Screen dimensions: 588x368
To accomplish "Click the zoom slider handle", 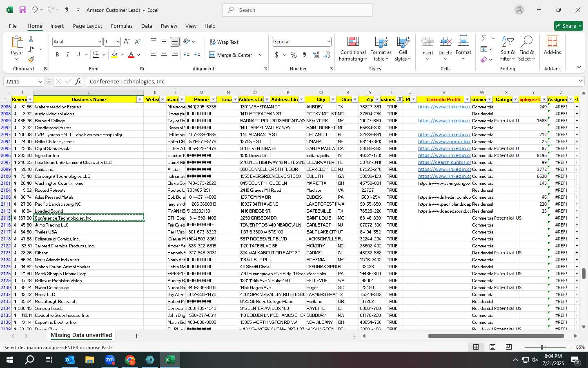I will pos(542,347).
